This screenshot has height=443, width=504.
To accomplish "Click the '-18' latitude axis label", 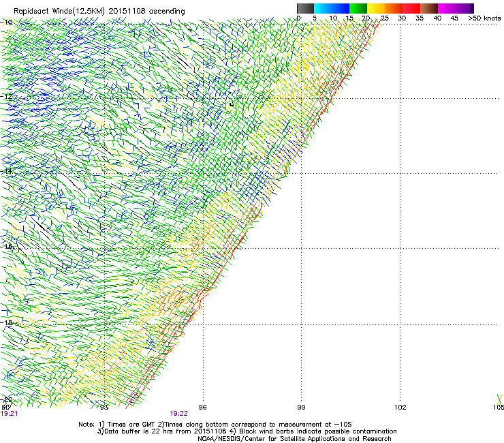I will [7, 322].
